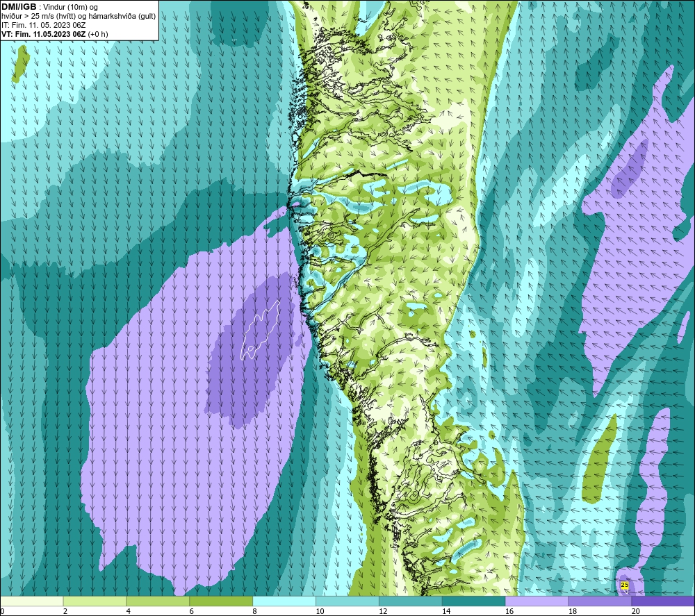Click the olive green 6–8 m/s legend swatch
The image size is (695, 616).
pos(221,601)
